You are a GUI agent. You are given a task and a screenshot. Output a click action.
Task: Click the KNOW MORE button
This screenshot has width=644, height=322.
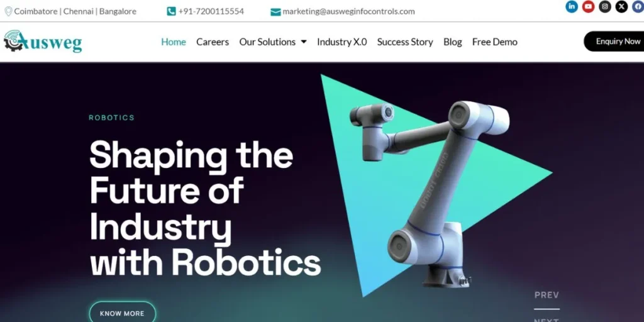point(123,313)
